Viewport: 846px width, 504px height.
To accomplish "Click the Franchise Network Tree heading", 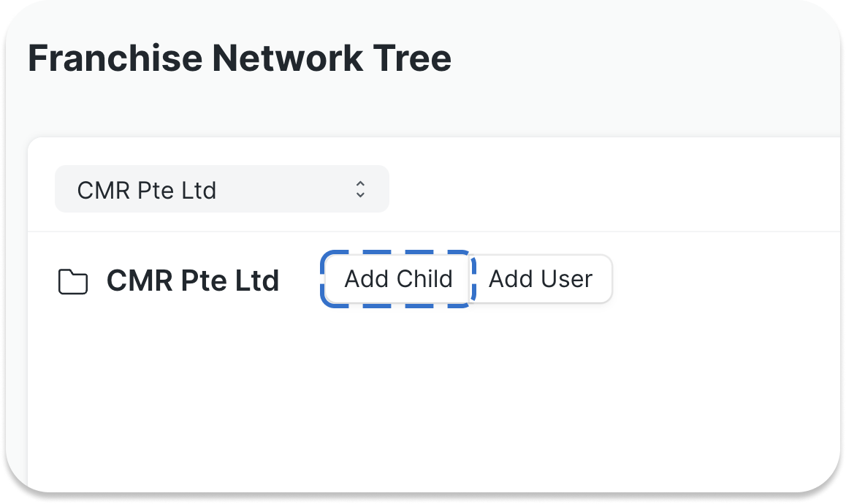I will pyautogui.click(x=240, y=58).
